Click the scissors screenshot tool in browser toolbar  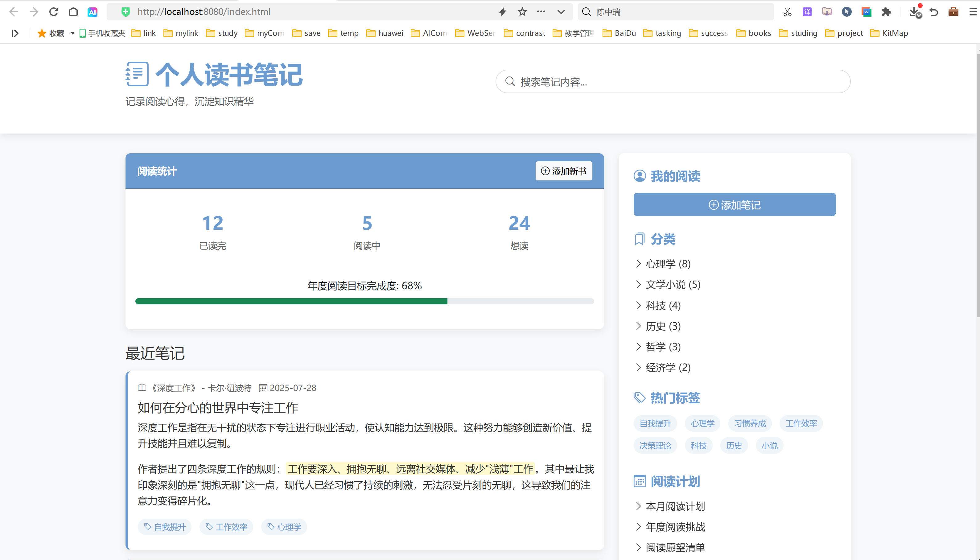tap(787, 11)
